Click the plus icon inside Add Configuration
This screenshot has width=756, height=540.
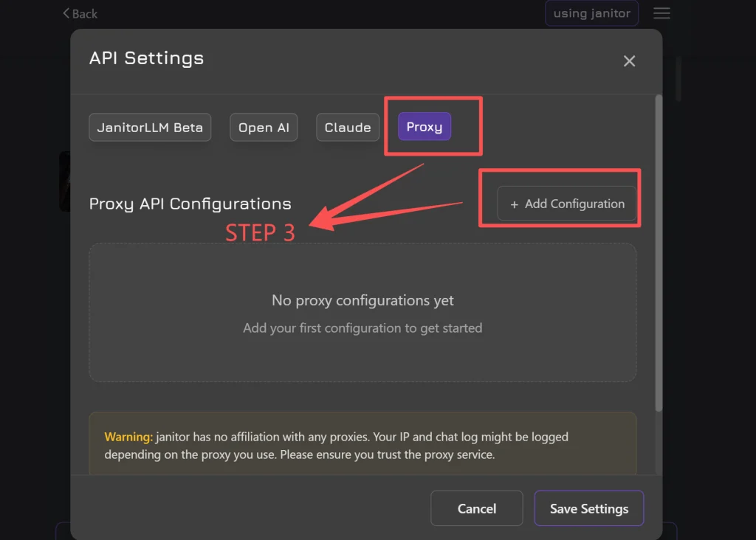coord(513,204)
